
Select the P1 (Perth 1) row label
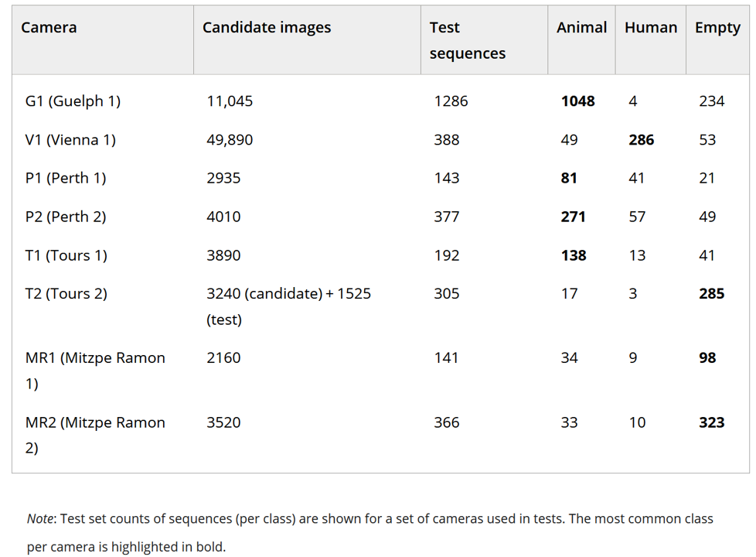pyautogui.click(x=66, y=178)
